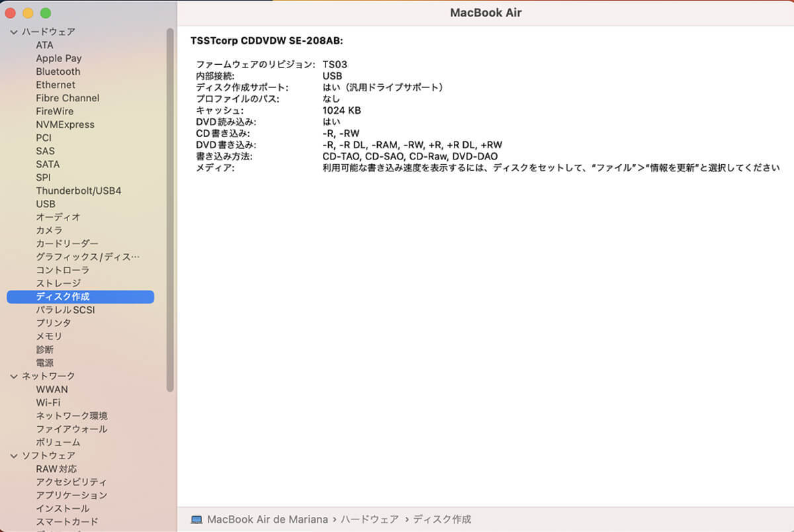The width and height of the screenshot is (794, 532).
Task: Select WWAN under ネットワーク
Action: click(52, 389)
